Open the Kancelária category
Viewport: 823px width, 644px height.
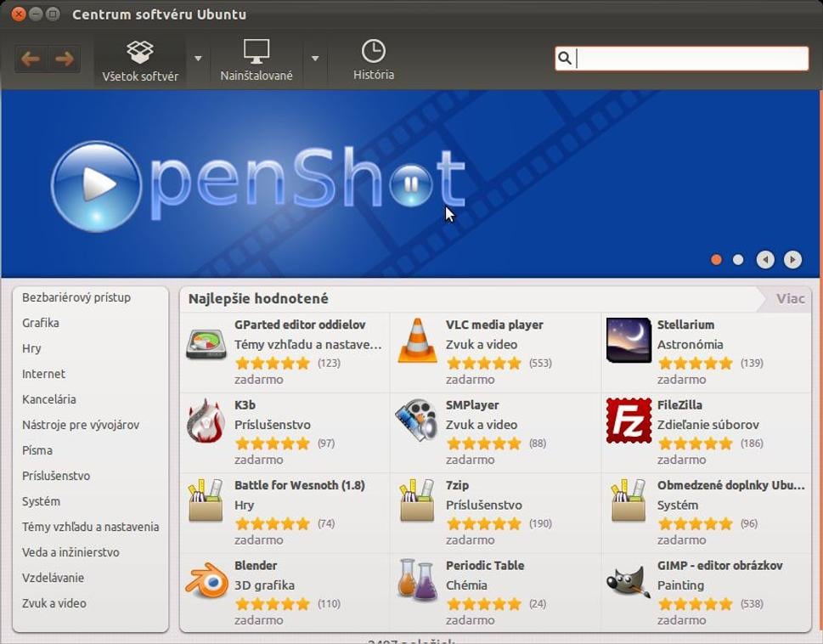point(48,399)
